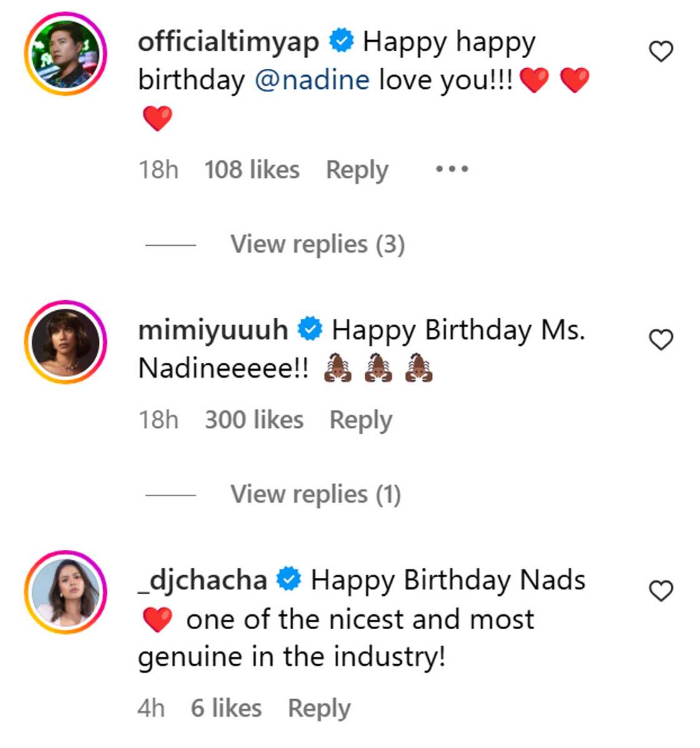The image size is (700, 748).
Task: Open mimiyuuuh's profile picture story
Action: pos(66,341)
